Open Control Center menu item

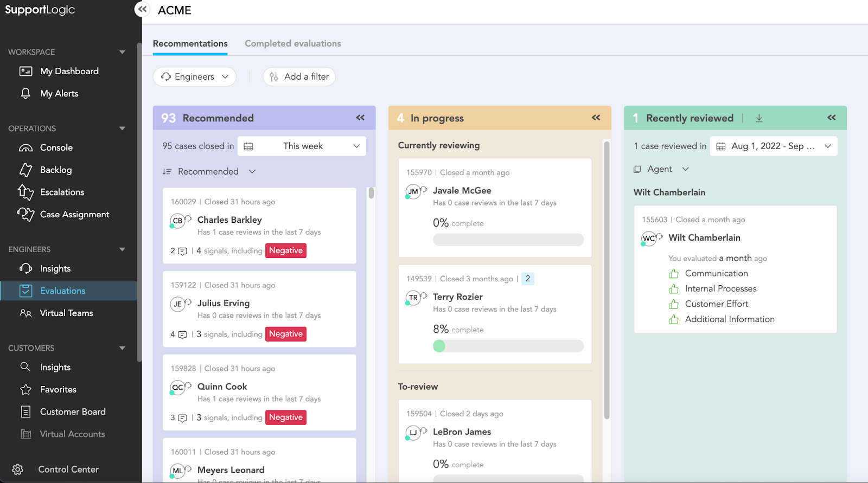click(68, 469)
